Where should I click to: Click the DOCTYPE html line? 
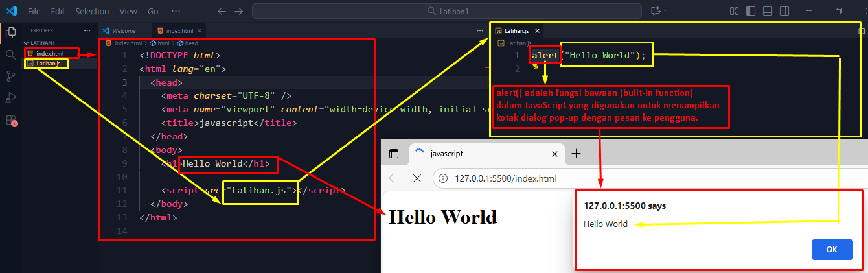click(180, 55)
